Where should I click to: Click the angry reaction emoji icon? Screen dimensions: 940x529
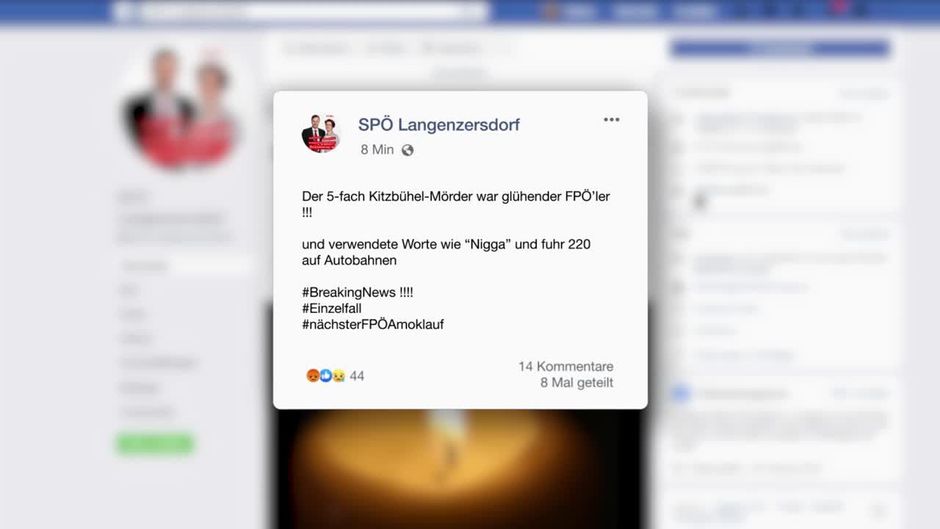[312, 375]
